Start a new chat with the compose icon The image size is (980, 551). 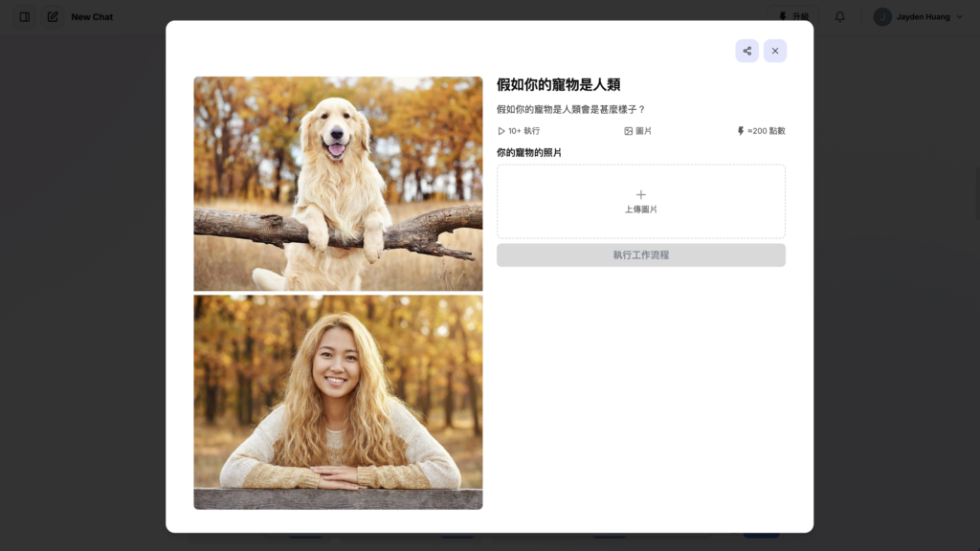pyautogui.click(x=53, y=17)
